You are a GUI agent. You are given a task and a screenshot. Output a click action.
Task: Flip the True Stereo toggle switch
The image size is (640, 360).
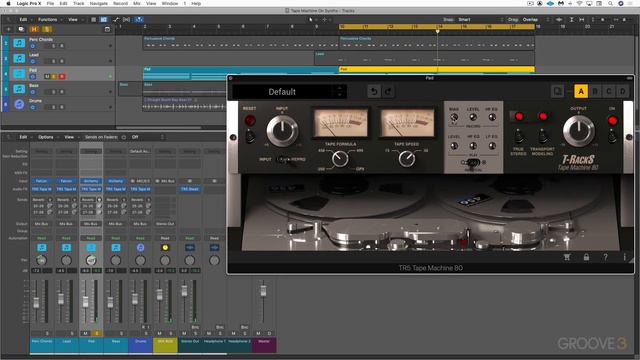coord(519,136)
